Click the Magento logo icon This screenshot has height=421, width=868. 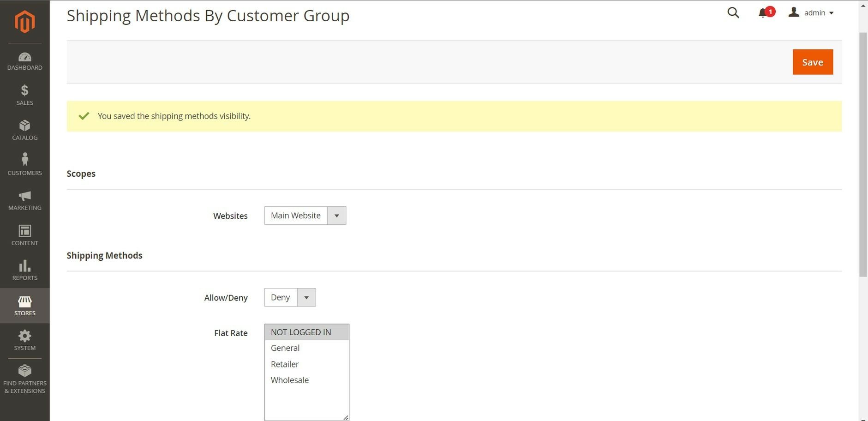[24, 22]
